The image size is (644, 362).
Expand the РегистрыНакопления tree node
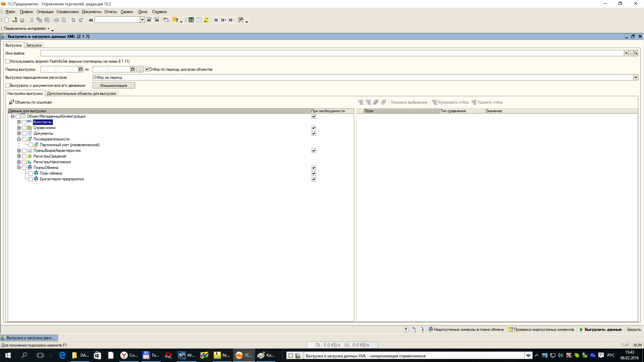(19, 162)
